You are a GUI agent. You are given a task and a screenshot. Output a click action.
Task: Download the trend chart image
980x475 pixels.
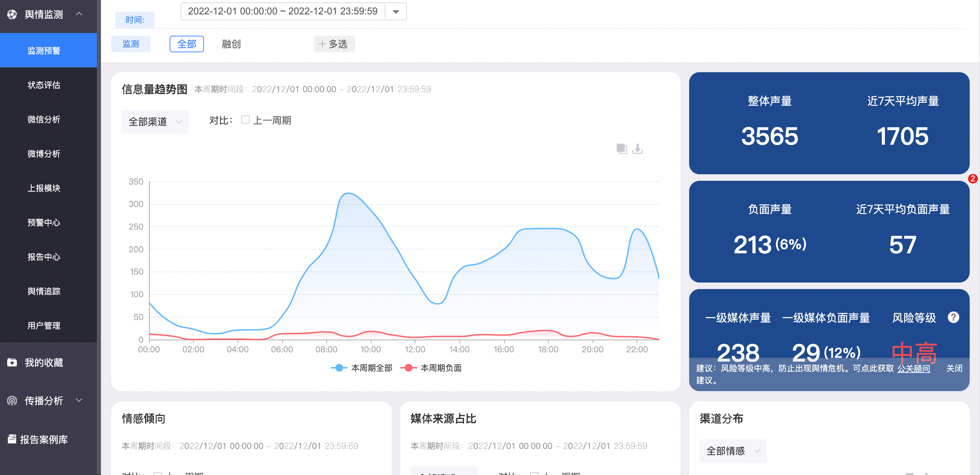point(638,148)
